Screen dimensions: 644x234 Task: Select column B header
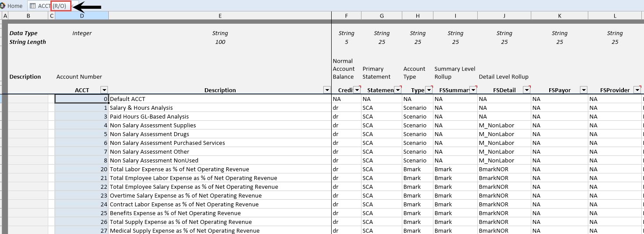(x=29, y=16)
